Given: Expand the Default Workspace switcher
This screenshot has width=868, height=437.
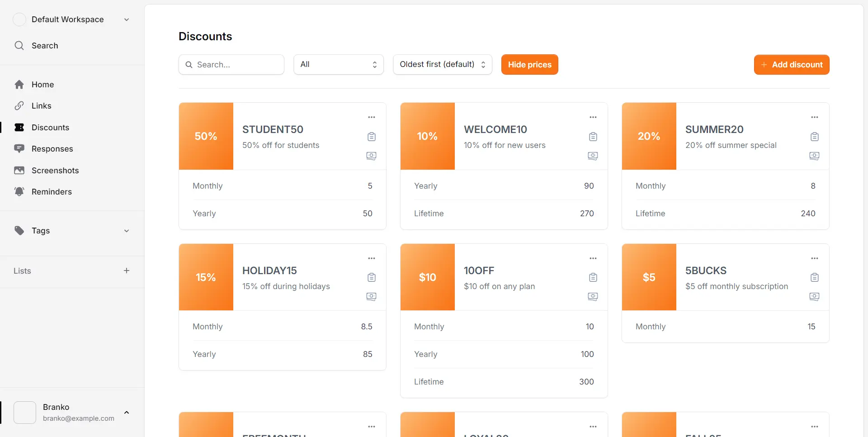Looking at the screenshot, I should click(x=72, y=19).
